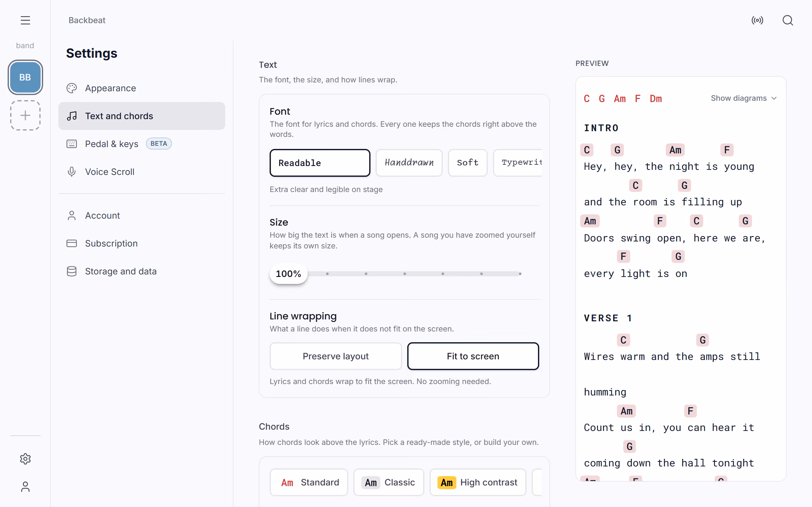Pick the Classic chord style
The height and width of the screenshot is (507, 812).
point(389,482)
